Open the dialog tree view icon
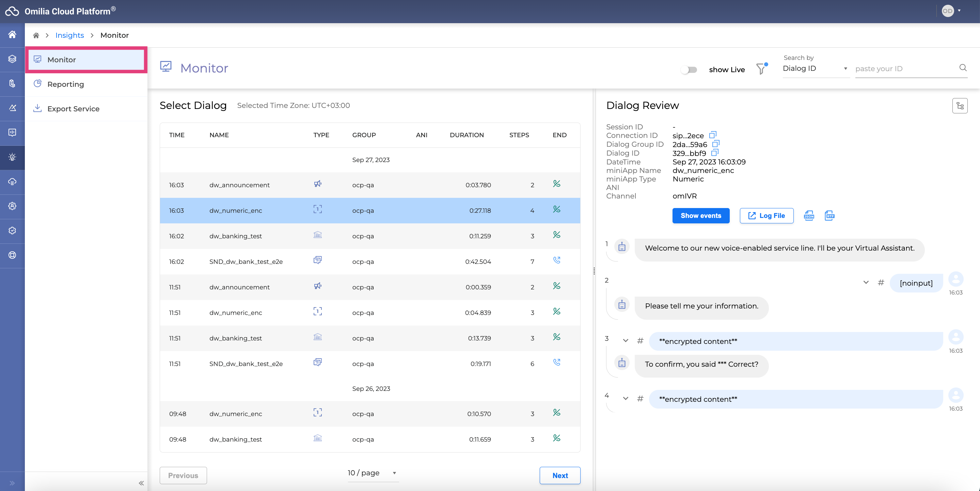The image size is (980, 491). click(960, 106)
